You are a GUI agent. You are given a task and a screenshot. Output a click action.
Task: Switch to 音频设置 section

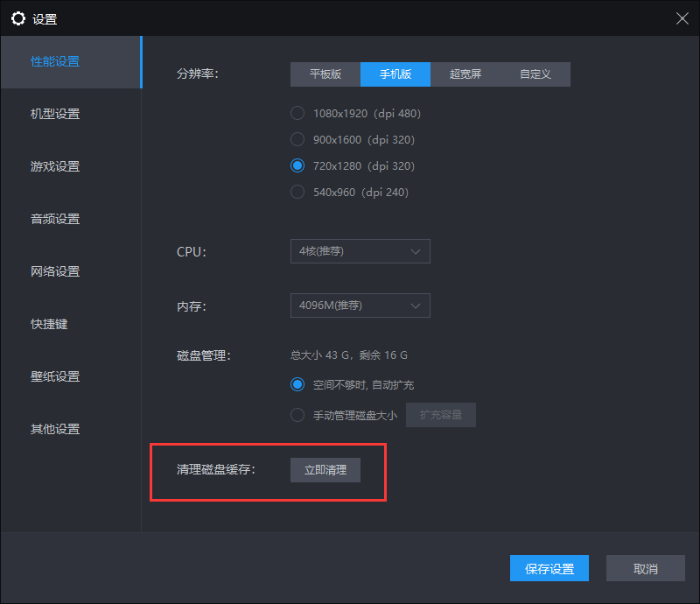(55, 219)
